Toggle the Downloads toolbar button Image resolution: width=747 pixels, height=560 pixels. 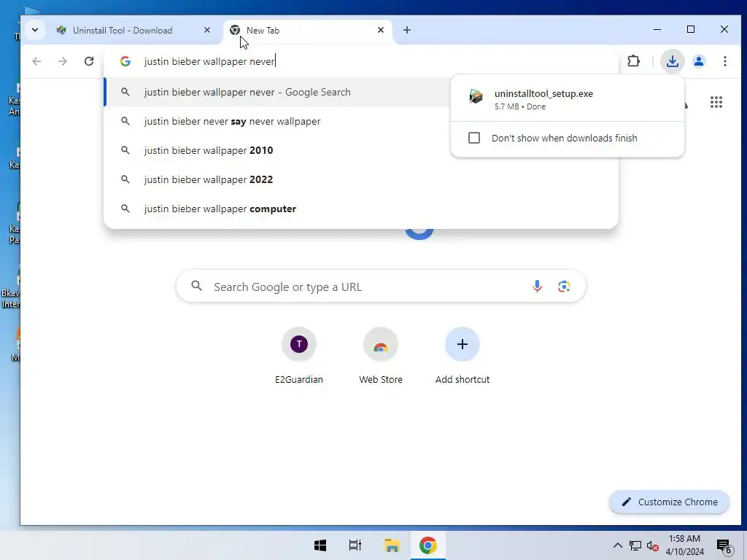672,61
